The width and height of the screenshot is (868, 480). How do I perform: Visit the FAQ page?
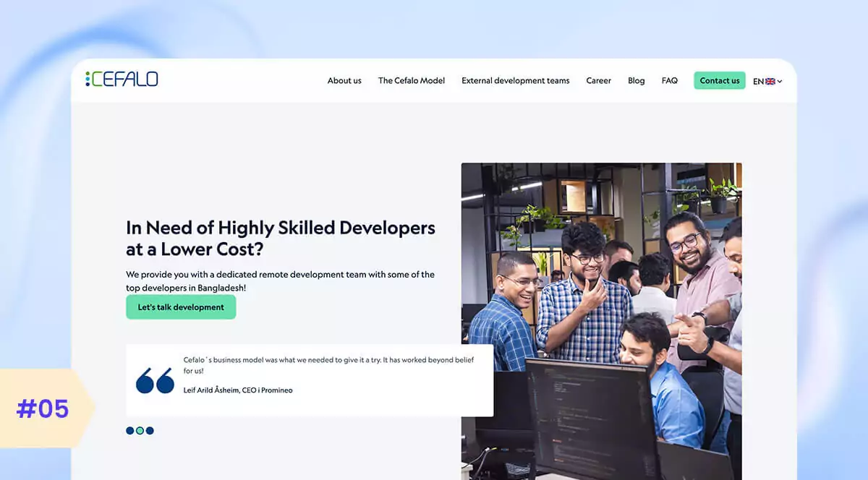(x=670, y=81)
